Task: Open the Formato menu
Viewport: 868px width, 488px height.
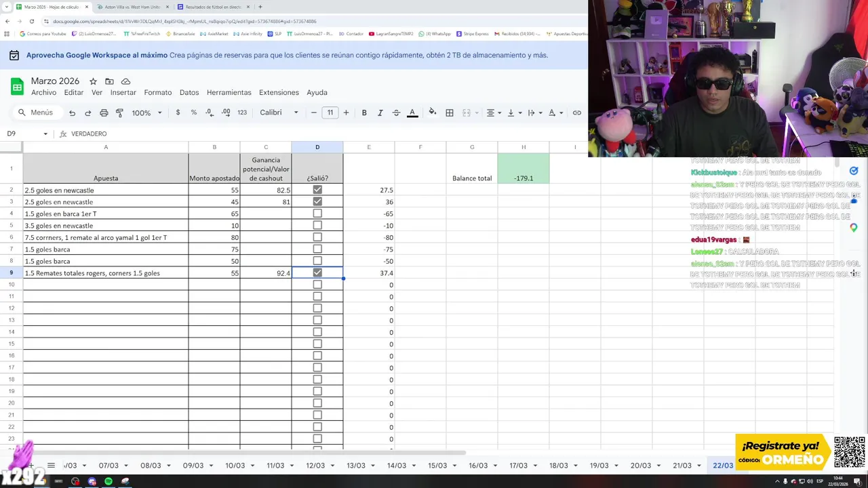Action: click(x=158, y=92)
